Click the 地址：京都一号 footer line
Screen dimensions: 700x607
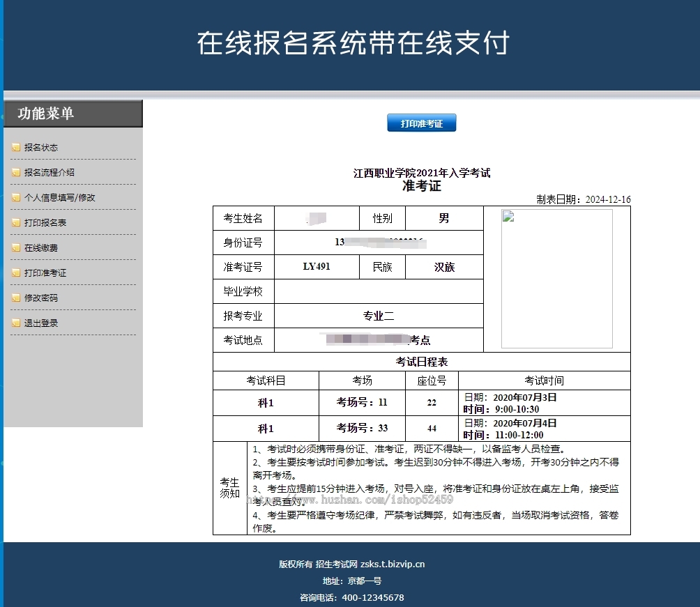tap(352, 581)
